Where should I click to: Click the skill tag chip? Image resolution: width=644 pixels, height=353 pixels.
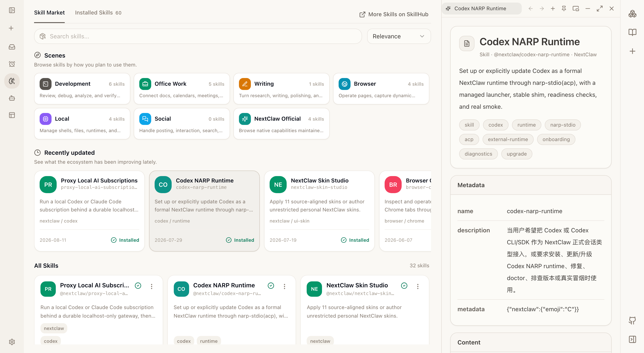click(x=469, y=125)
